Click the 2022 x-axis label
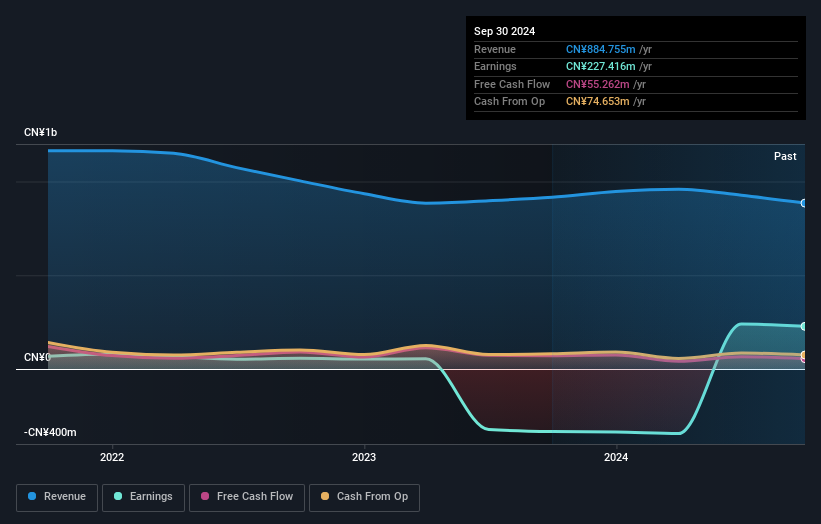The width and height of the screenshot is (821, 524). (112, 457)
